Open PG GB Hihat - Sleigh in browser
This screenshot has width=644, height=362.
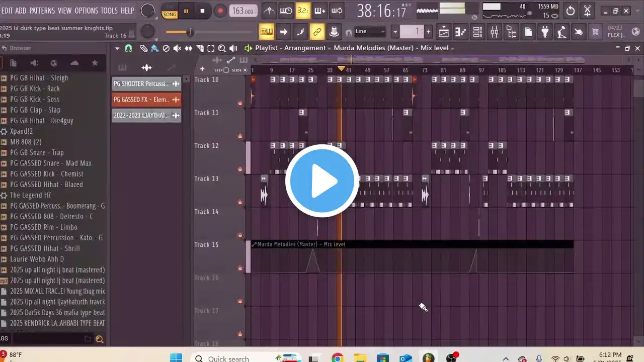(39, 78)
